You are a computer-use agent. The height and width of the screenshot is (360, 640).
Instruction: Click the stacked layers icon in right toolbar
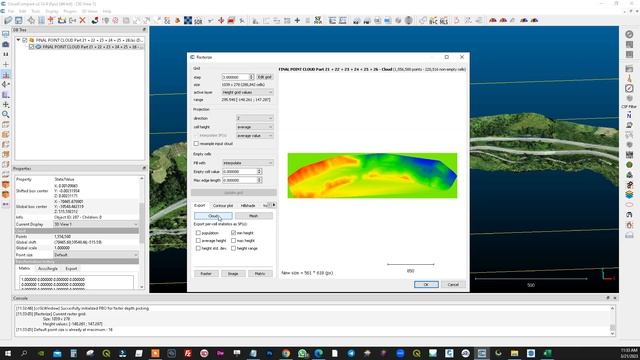pos(629,195)
